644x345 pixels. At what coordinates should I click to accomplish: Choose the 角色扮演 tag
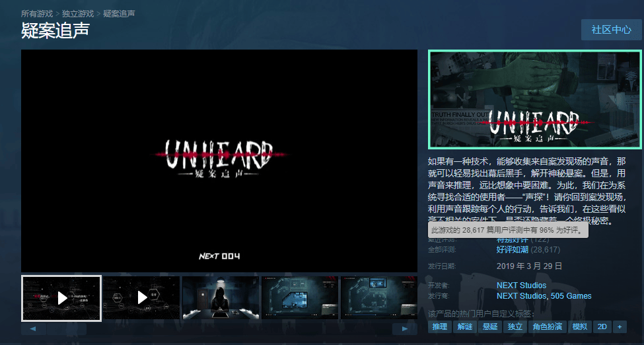[547, 326]
